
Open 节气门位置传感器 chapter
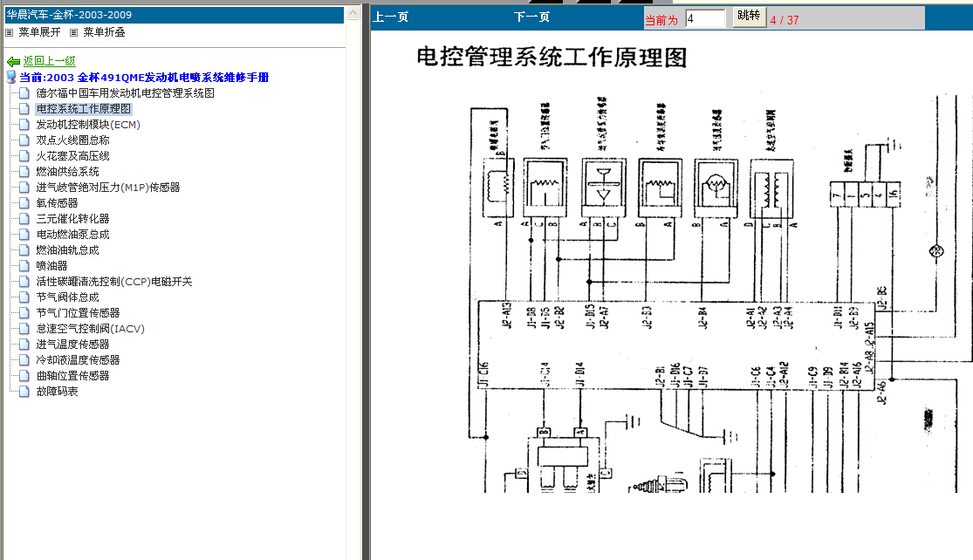pyautogui.click(x=79, y=313)
